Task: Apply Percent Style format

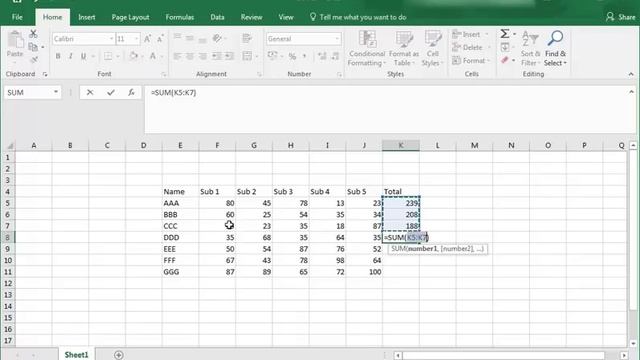Action: (x=292, y=56)
